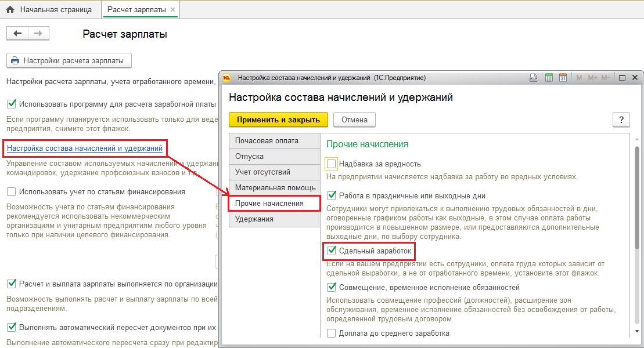Click the forward arrow navigation button
644x348 pixels.
coord(38,34)
